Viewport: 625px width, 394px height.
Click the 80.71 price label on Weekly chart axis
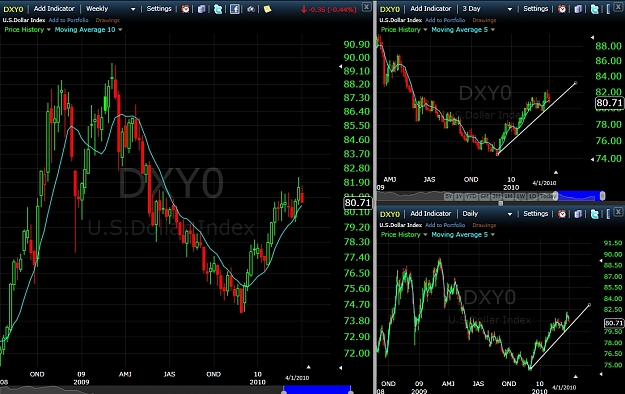pyautogui.click(x=358, y=203)
